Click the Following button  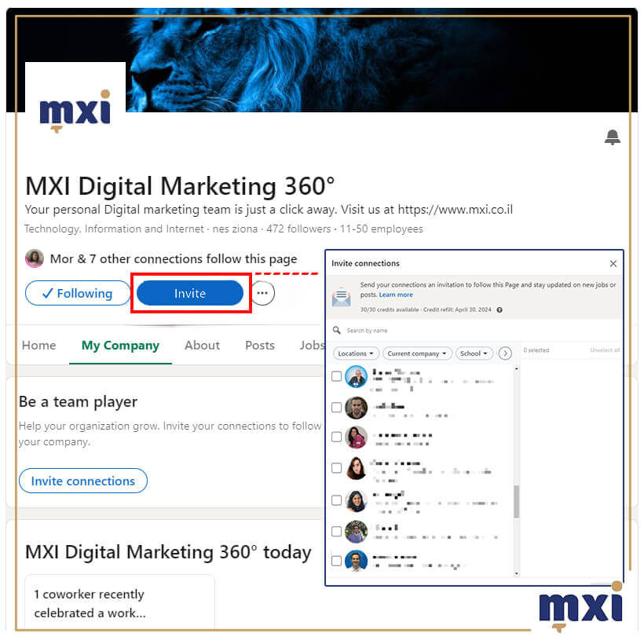[78, 293]
